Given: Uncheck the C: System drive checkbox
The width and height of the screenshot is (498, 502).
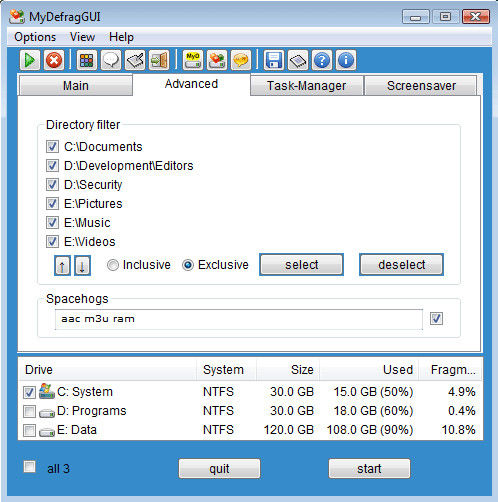Looking at the screenshot, I should pos(29,392).
